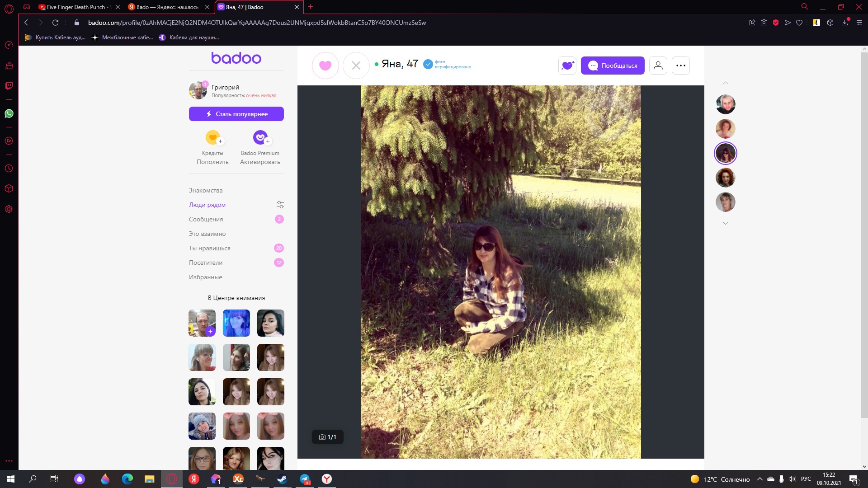Click the Стать популярнее button
868x488 pixels.
click(x=236, y=114)
